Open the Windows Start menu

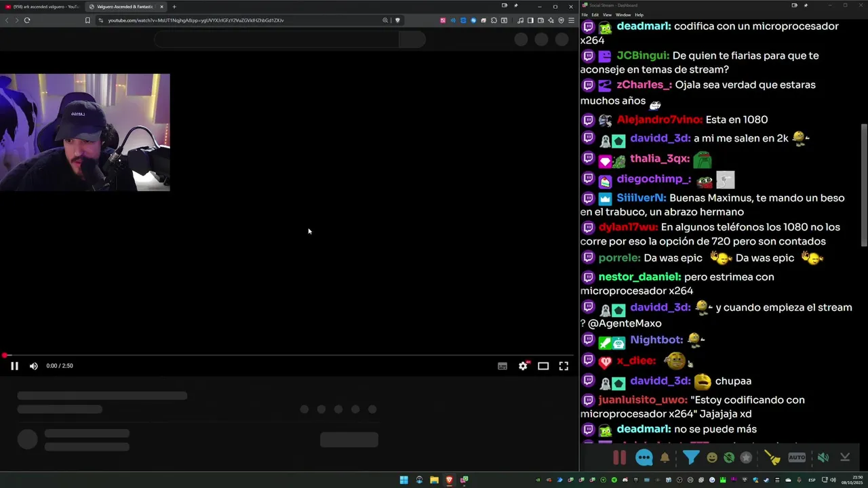(x=404, y=480)
